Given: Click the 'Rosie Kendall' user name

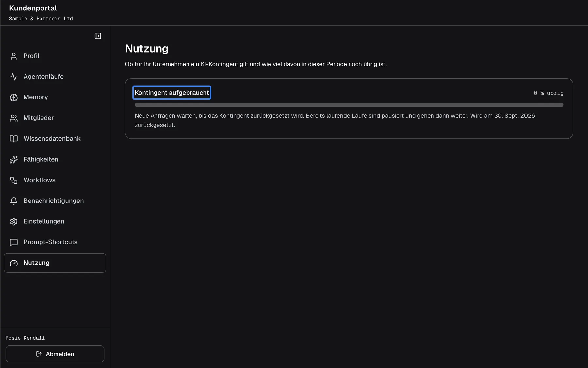Looking at the screenshot, I should coord(25,338).
